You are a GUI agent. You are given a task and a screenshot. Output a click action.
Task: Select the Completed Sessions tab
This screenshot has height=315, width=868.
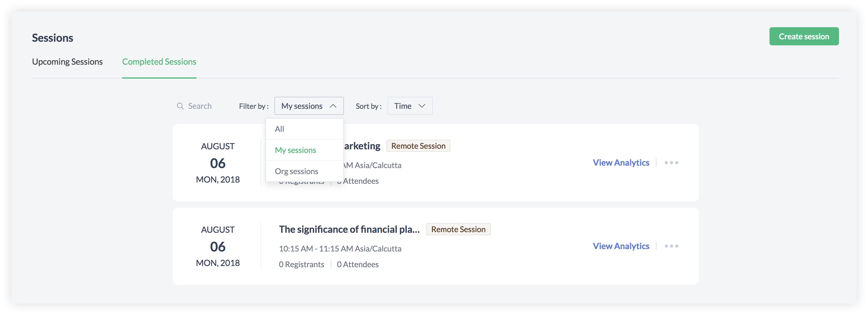point(159,62)
